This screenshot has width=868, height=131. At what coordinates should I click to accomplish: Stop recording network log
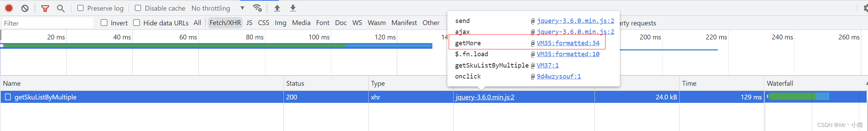click(x=9, y=8)
